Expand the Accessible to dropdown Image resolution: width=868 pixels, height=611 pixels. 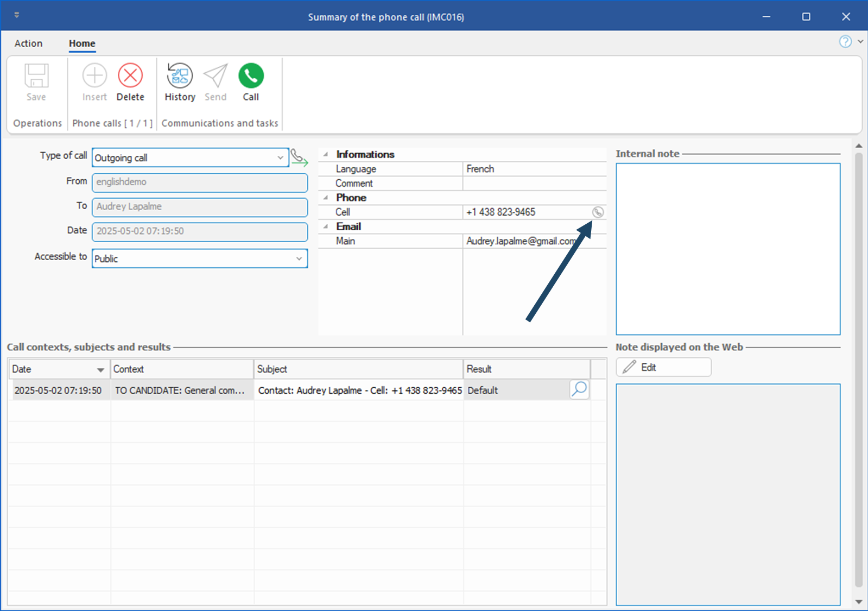(299, 259)
